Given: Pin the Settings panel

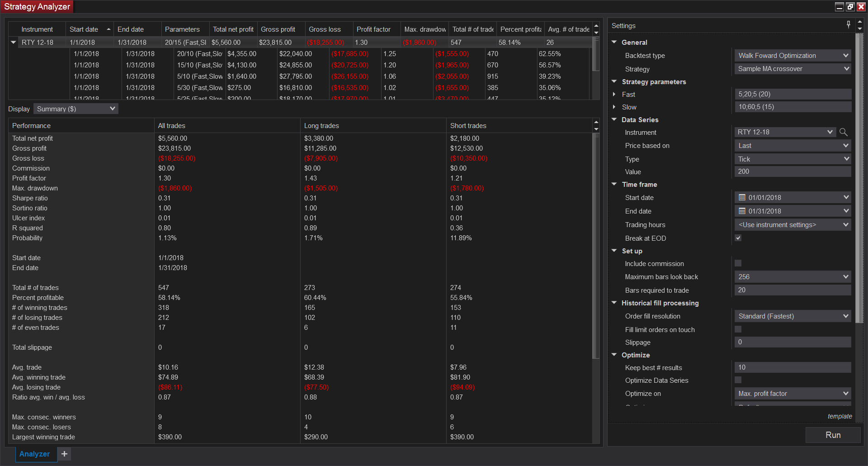Looking at the screenshot, I should (848, 25).
